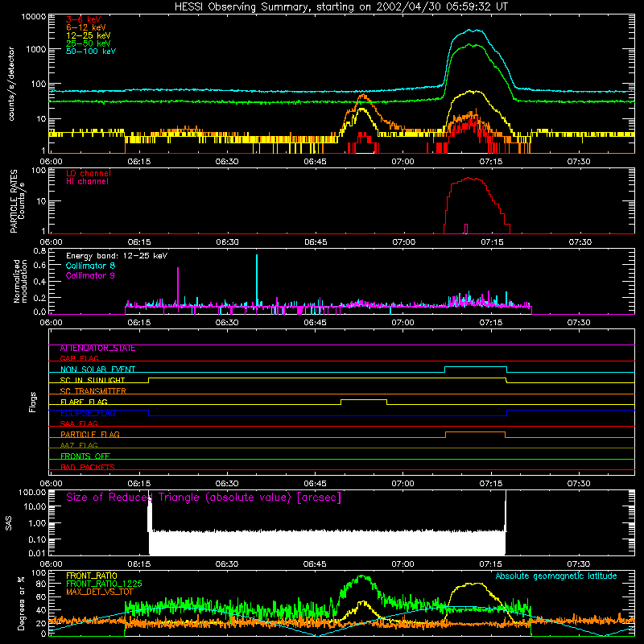Select the Collimator 9 legend label
644x644 pixels.
point(90,275)
